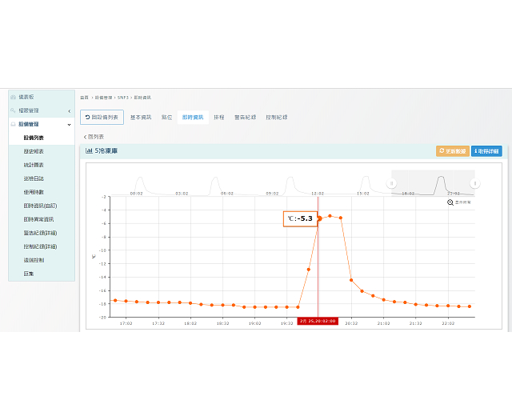Click the highlighted -5.3 data point on chart
This screenshot has width=512, height=420.
(319, 218)
